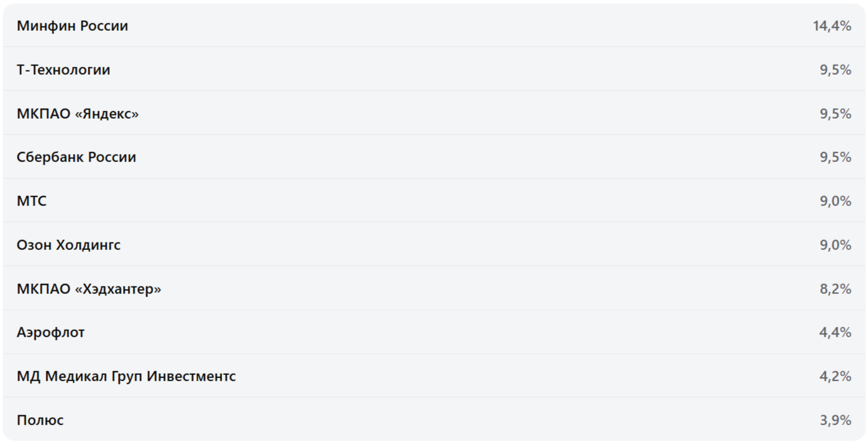This screenshot has width=868, height=444.
Task: Click the 4,2% share value
Action: 835,376
